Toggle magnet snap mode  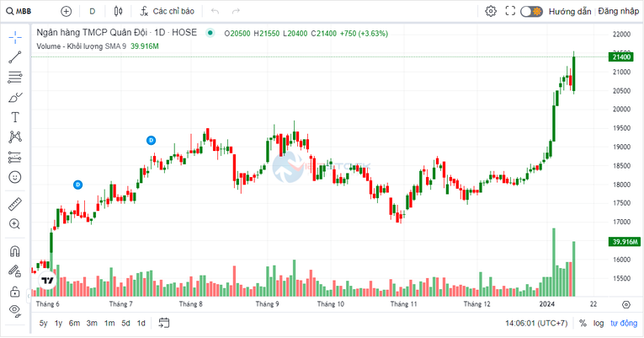15,251
